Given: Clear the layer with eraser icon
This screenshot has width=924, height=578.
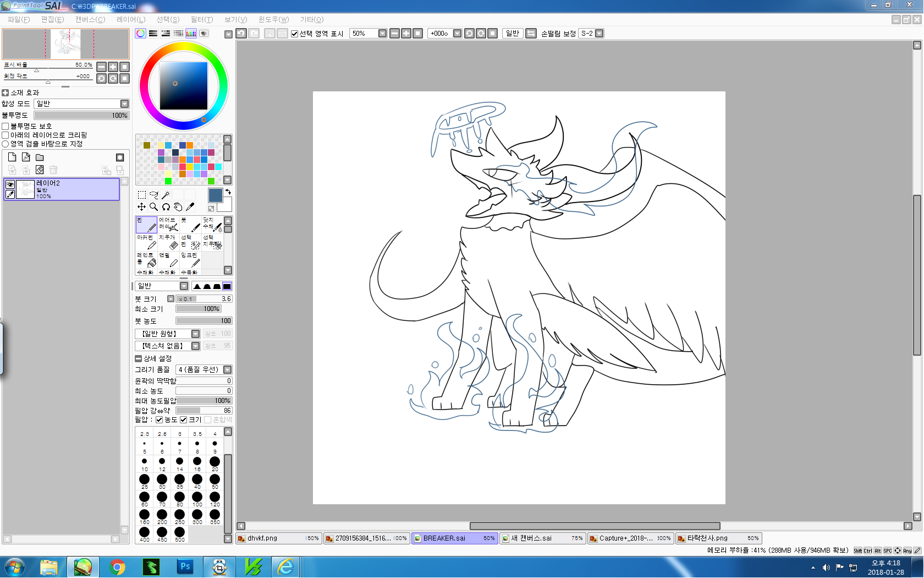Looking at the screenshot, I should tap(40, 170).
